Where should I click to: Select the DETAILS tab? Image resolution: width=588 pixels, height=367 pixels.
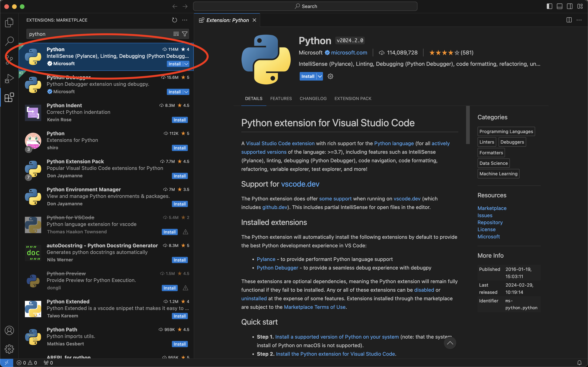point(254,98)
